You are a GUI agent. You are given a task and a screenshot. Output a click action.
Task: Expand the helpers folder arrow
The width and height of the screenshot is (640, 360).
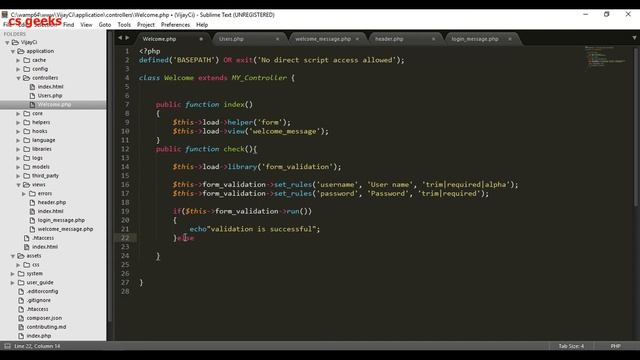pyautogui.click(x=18, y=123)
